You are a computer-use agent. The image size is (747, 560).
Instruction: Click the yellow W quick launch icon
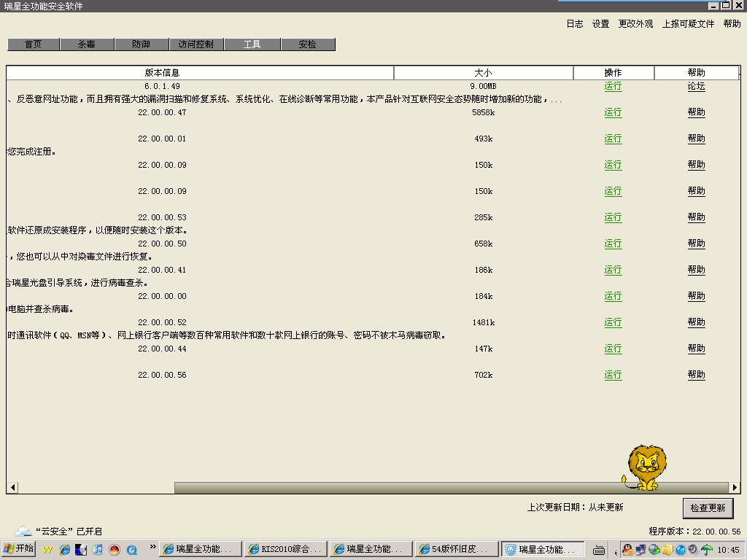(x=47, y=550)
